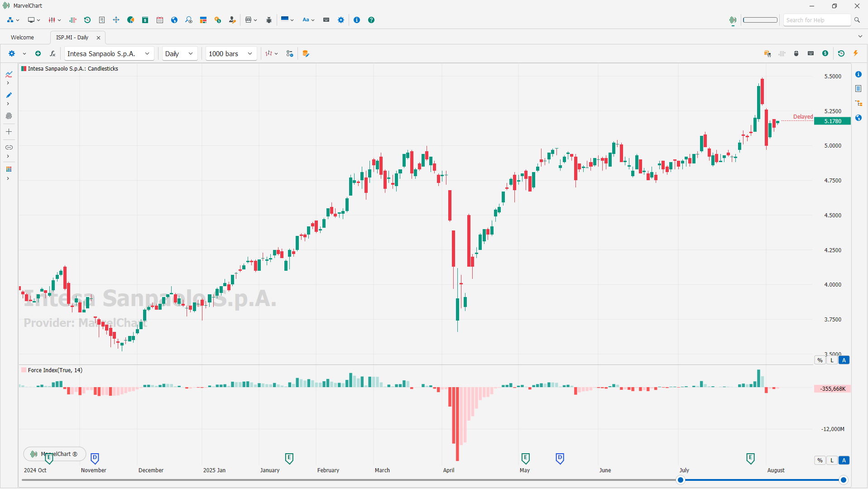Click the heat map tiles icon
Image resolution: width=868 pixels, height=489 pixels.
pyautogui.click(x=203, y=20)
